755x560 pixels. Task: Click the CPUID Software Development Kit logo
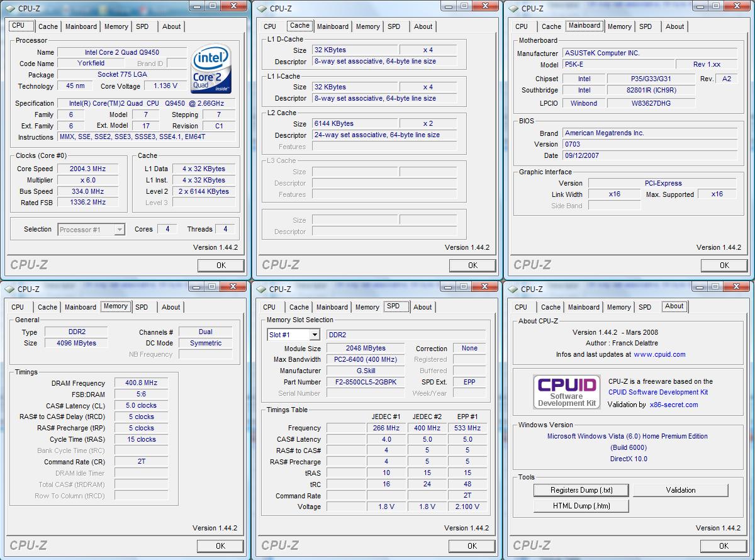coord(566,391)
